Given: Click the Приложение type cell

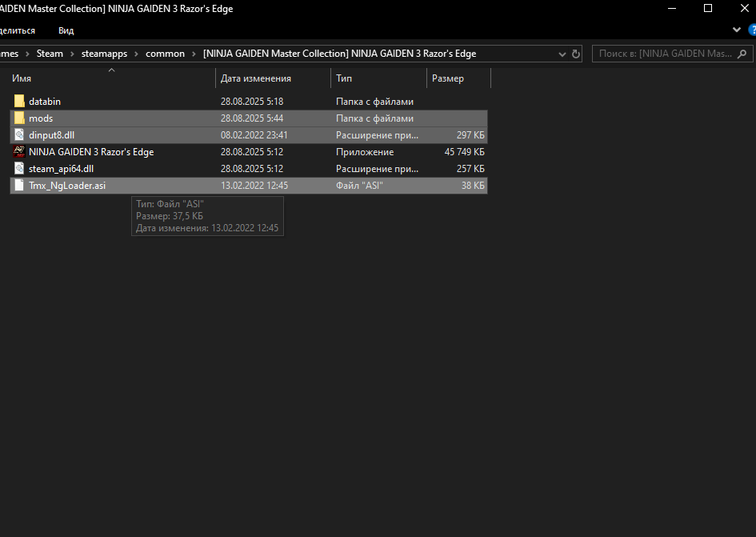Looking at the screenshot, I should click(365, 151).
